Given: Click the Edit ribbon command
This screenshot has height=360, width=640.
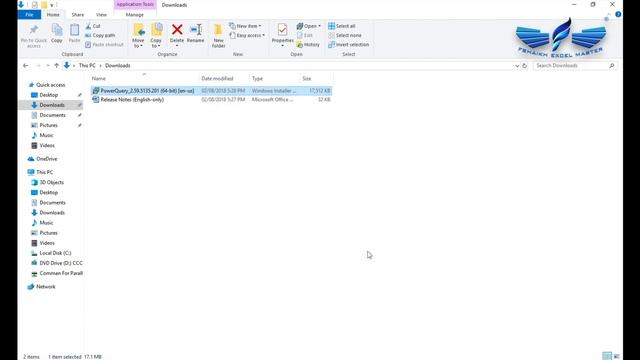Looking at the screenshot, I should [x=304, y=36].
